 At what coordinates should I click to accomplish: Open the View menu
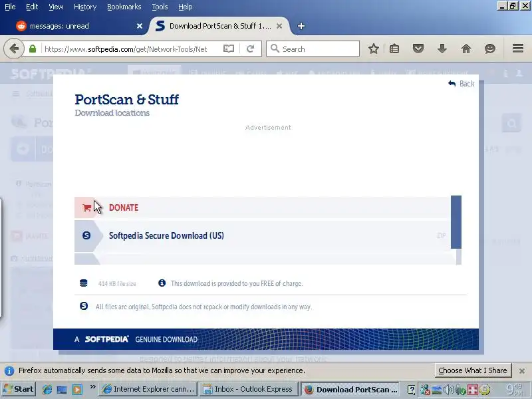click(56, 7)
